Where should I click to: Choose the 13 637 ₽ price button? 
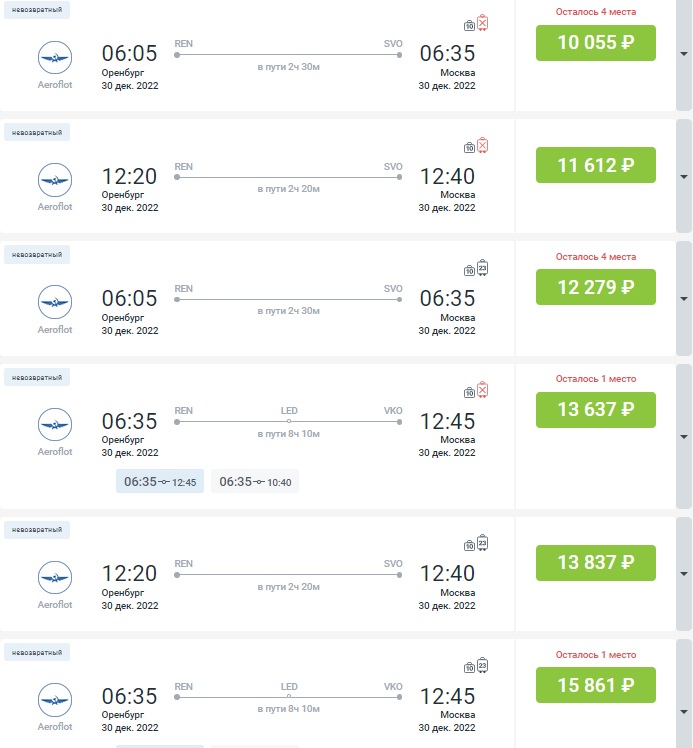[595, 409]
